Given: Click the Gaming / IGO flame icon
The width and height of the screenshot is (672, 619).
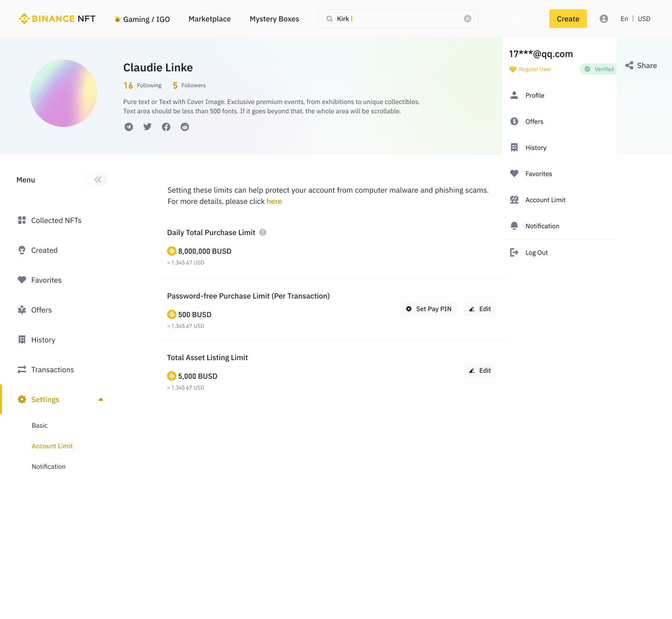Looking at the screenshot, I should point(118,19).
